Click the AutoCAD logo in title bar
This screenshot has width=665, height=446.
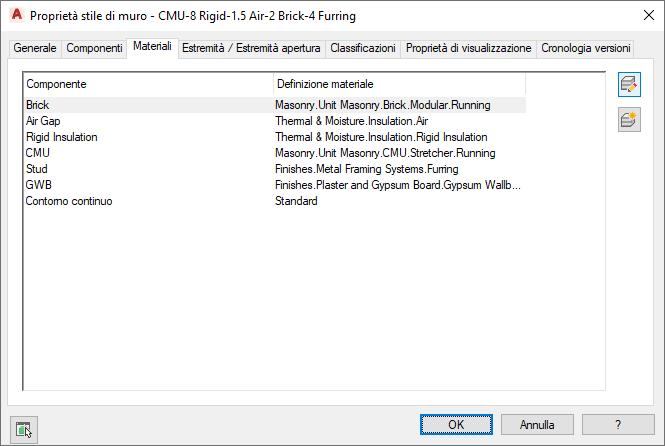click(15, 16)
